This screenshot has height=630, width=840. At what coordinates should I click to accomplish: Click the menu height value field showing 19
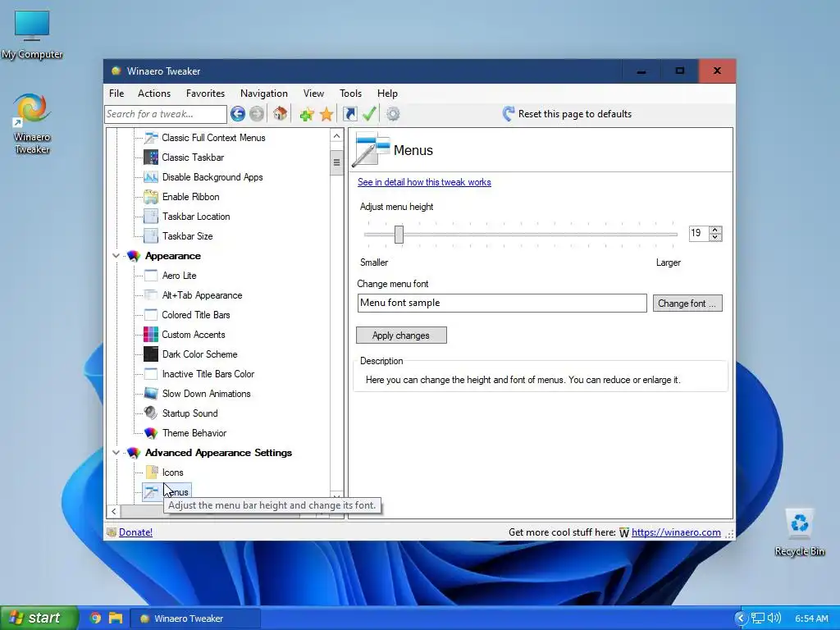pyautogui.click(x=699, y=233)
